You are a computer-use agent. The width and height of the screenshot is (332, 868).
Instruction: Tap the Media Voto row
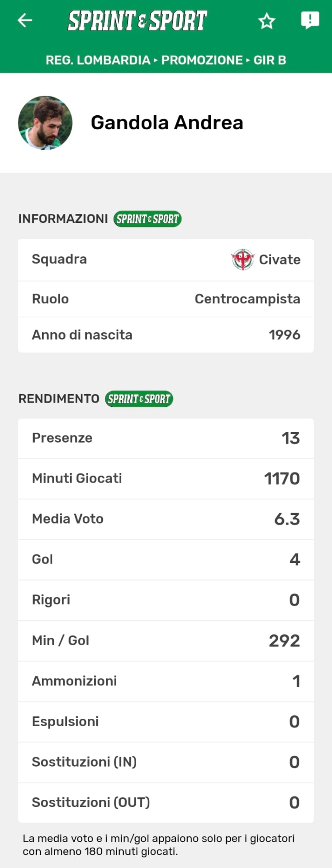[x=166, y=519]
